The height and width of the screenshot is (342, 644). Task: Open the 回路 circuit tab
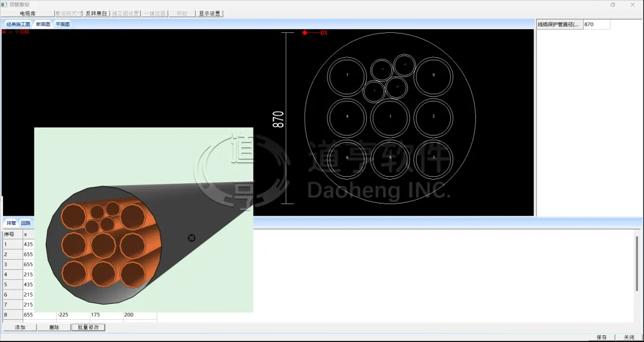[26, 223]
